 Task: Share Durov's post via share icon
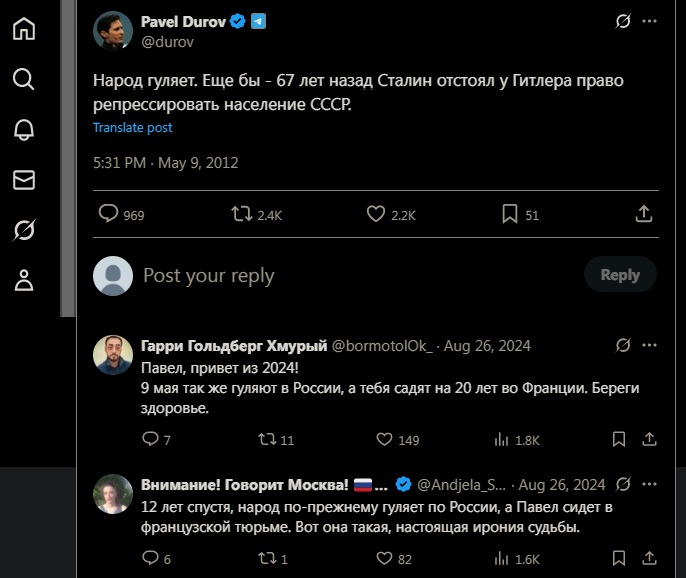pyautogui.click(x=645, y=213)
